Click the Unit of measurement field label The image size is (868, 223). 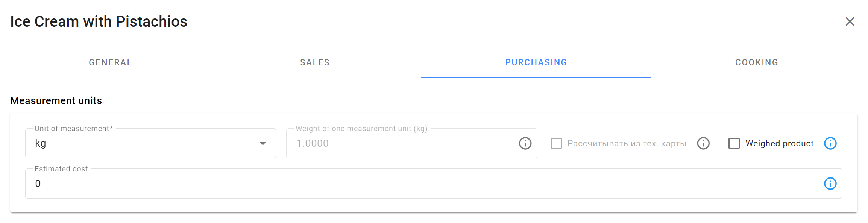pyautogui.click(x=74, y=129)
